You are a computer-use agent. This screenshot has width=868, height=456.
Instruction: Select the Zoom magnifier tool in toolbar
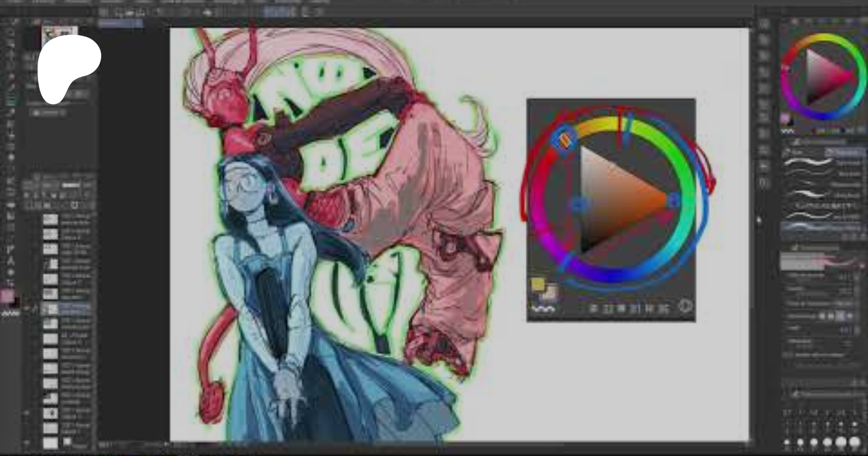click(10, 33)
